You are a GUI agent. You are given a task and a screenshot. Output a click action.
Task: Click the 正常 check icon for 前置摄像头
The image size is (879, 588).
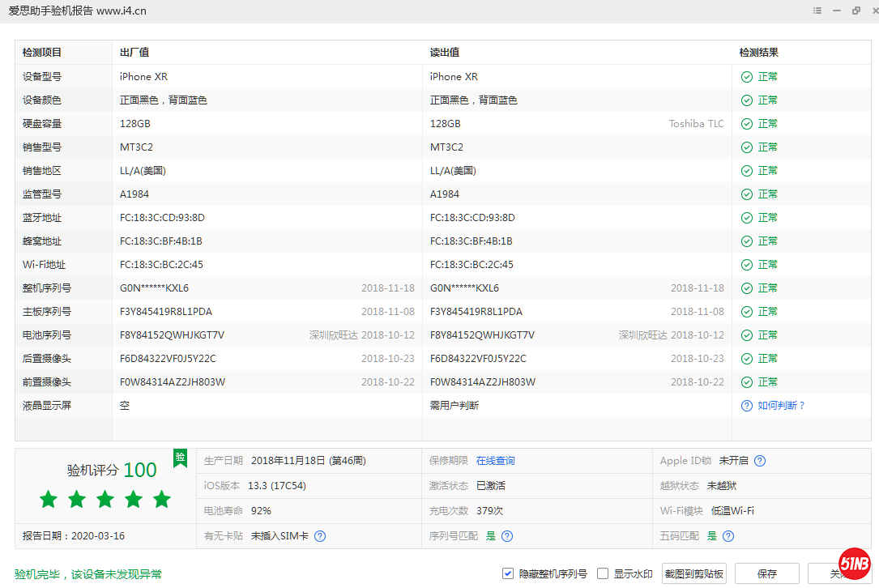point(746,381)
